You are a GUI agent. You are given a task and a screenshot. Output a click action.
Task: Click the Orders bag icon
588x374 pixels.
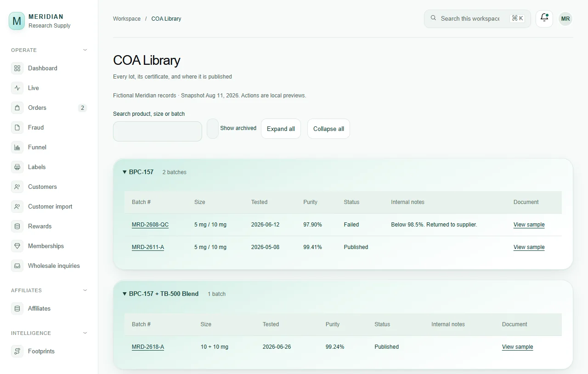[17, 108]
